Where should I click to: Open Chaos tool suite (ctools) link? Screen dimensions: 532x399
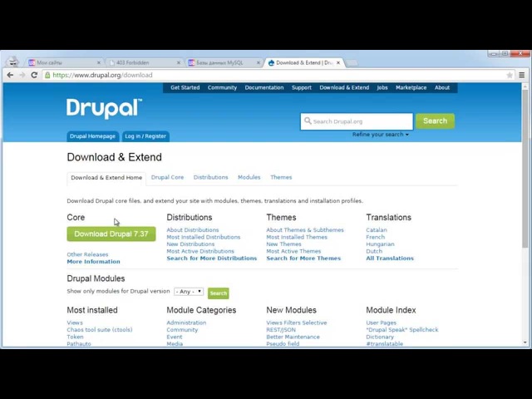[100, 330]
